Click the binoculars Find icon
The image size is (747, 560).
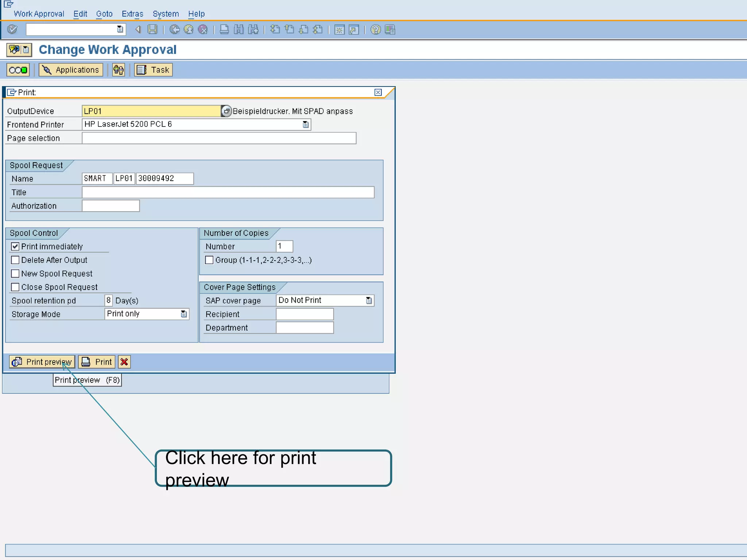pyautogui.click(x=239, y=30)
